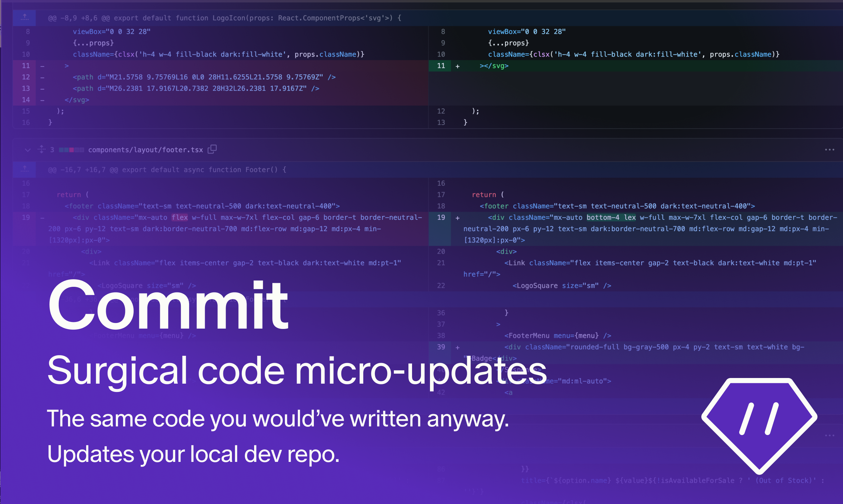Click the plus marker on added line 11
Image resolution: width=843 pixels, height=504 pixels.
coord(457,66)
